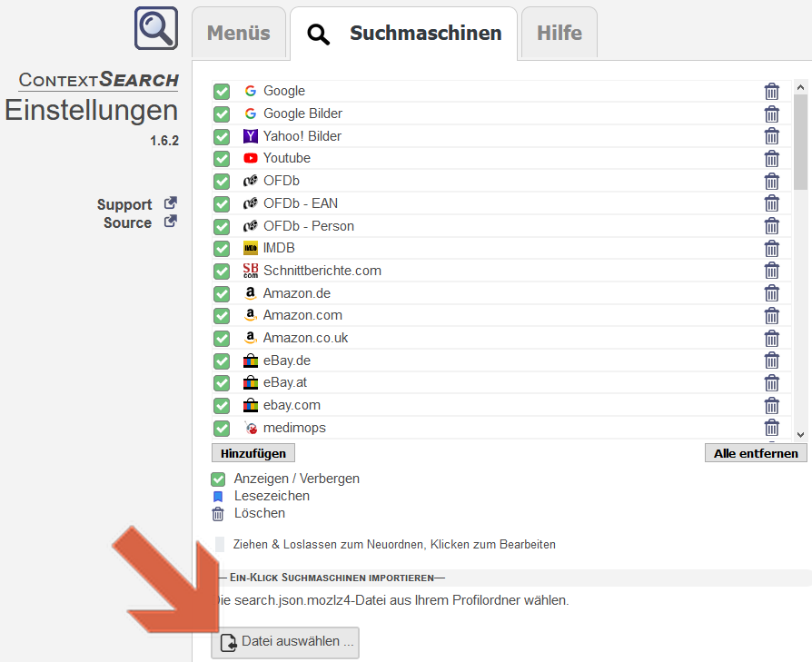Click the Alle entfernen button

click(756, 453)
